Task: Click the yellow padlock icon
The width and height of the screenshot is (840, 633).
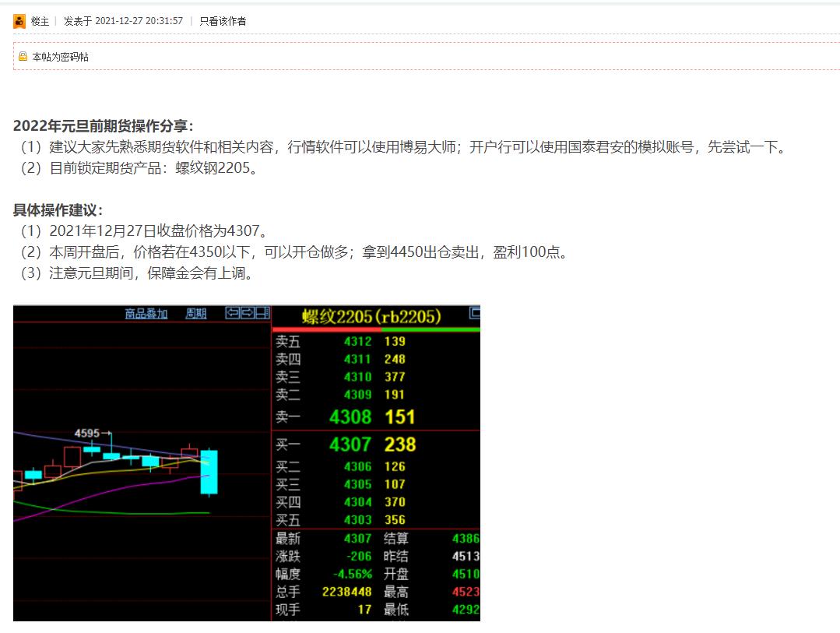Action: [x=23, y=57]
